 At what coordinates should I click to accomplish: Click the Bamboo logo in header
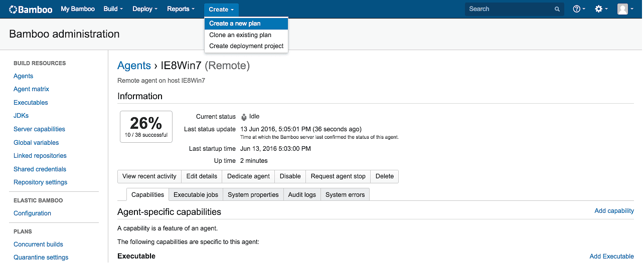31,9
